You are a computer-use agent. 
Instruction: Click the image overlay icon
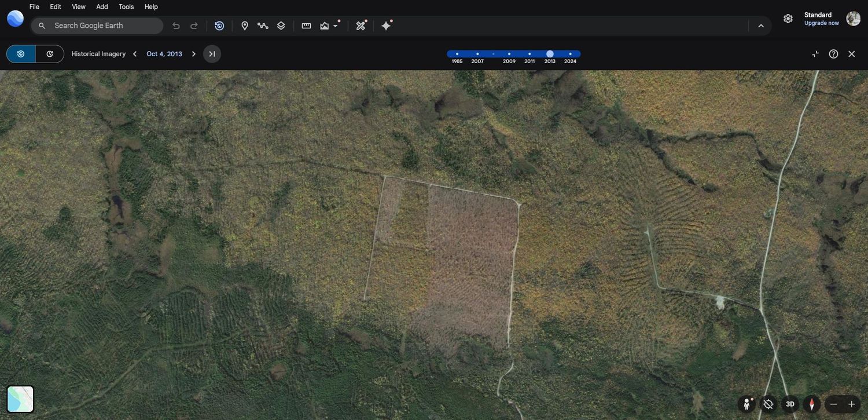324,25
